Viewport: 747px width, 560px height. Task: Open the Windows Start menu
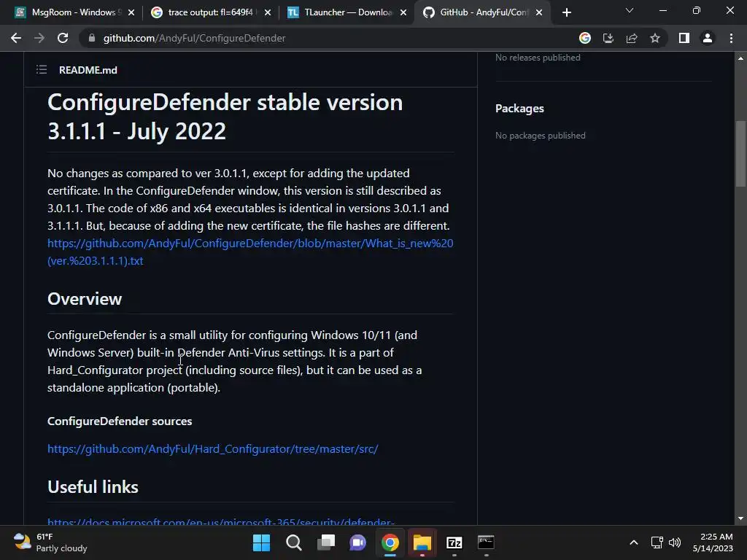261,542
